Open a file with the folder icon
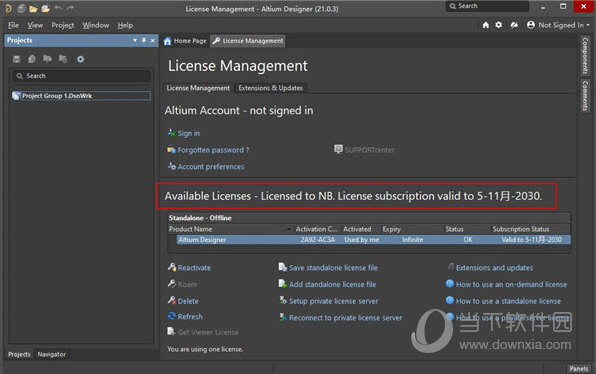This screenshot has width=596, height=374. [33, 8]
